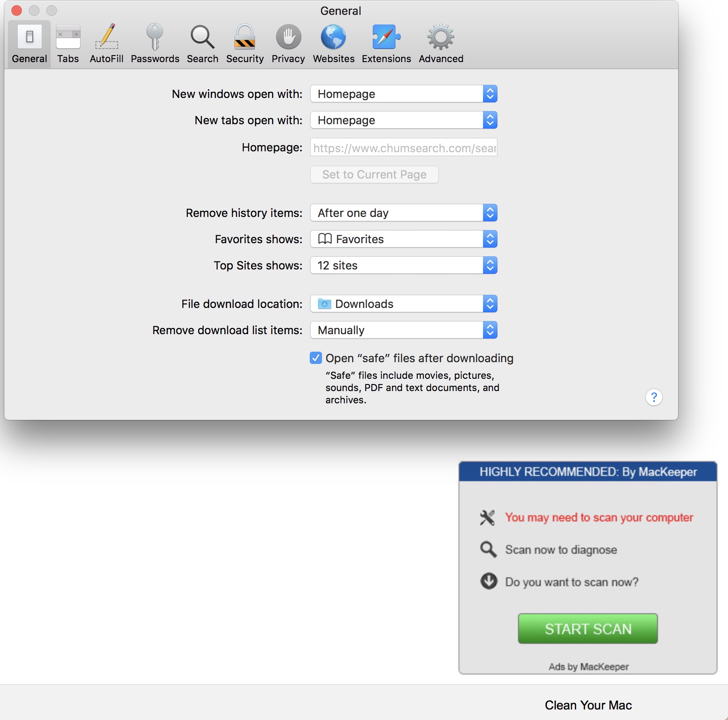Open the Websites globe icon
Viewport: 728px width, 720px height.
click(x=333, y=37)
